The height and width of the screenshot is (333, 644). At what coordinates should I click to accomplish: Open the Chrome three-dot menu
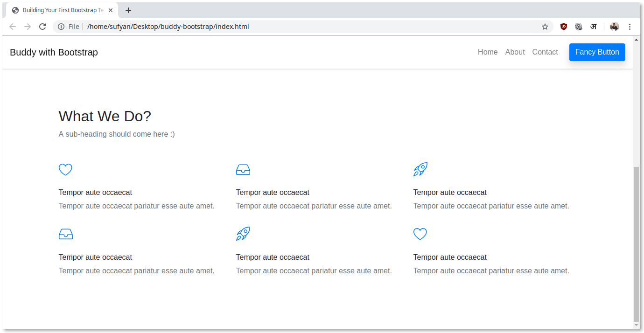(x=630, y=27)
